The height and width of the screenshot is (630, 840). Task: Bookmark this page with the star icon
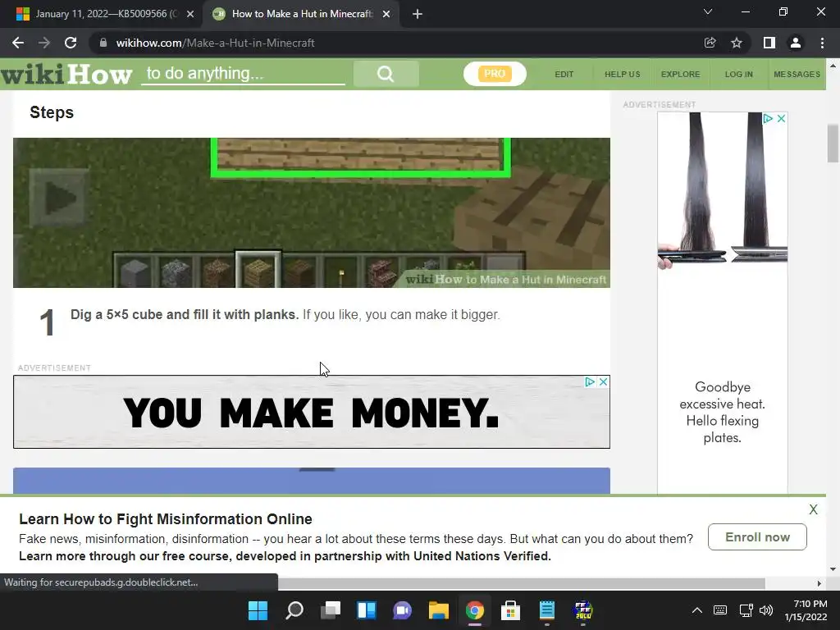737,43
